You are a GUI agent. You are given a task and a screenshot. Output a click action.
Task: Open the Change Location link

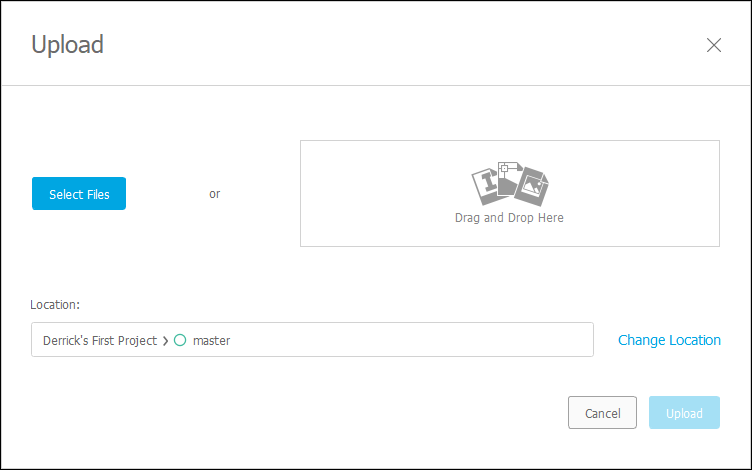(x=669, y=340)
